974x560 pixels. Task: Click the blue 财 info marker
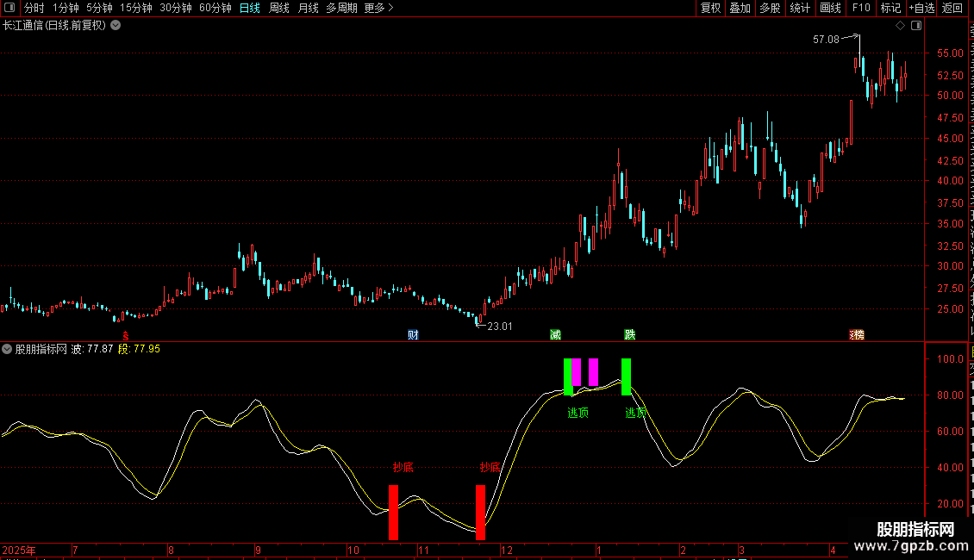point(413,335)
